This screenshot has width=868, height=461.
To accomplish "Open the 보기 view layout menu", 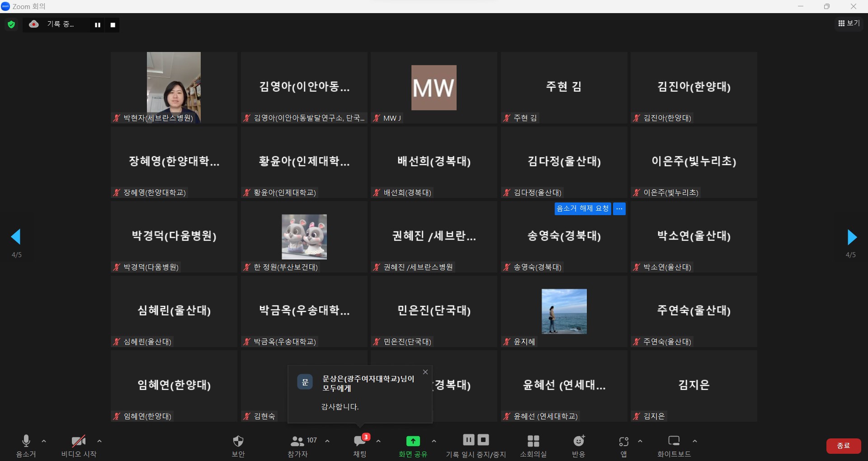I will coord(849,23).
